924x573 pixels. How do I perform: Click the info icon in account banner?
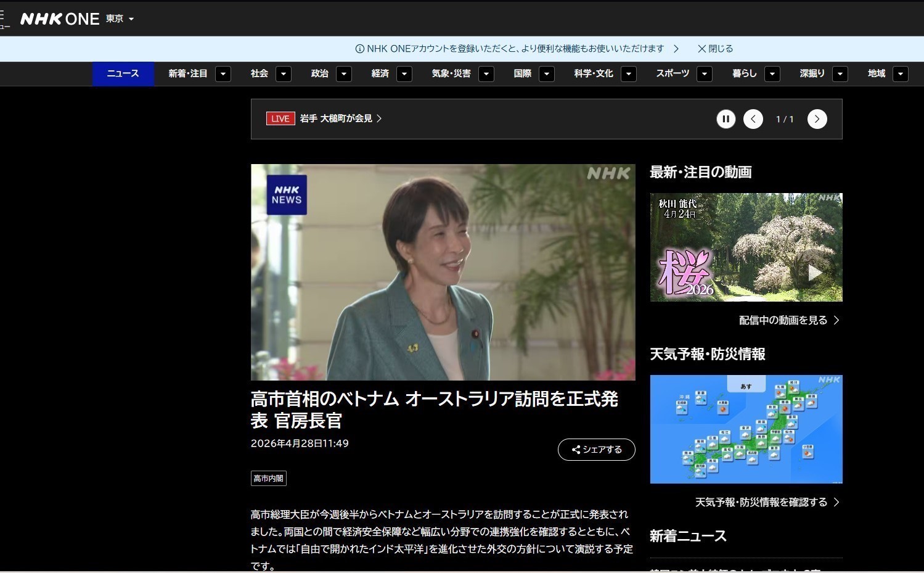(x=359, y=49)
